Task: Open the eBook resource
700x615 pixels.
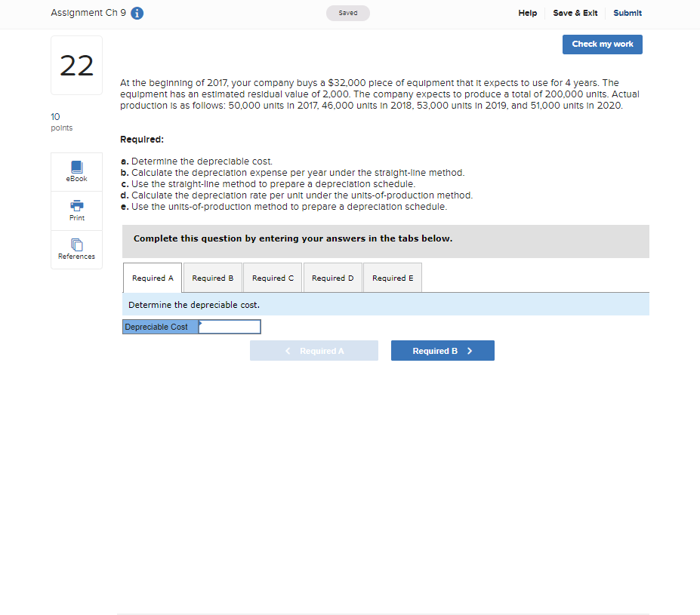Action: tap(76, 171)
